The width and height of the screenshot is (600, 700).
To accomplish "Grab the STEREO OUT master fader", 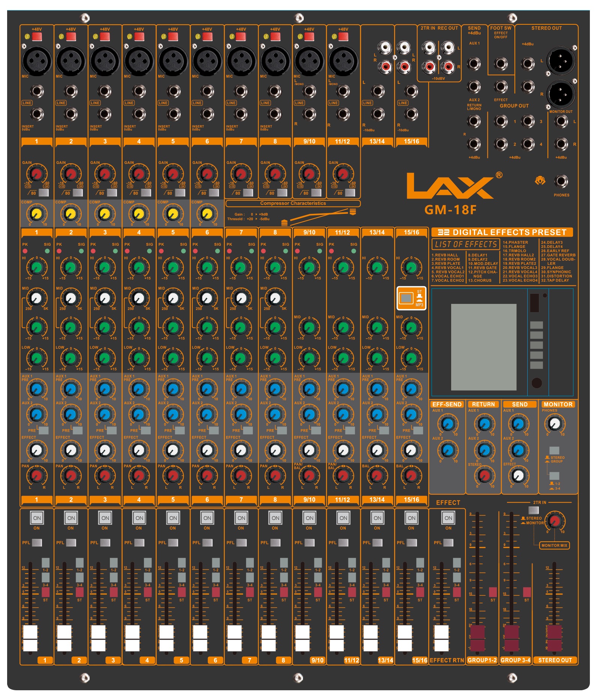I will [554, 638].
